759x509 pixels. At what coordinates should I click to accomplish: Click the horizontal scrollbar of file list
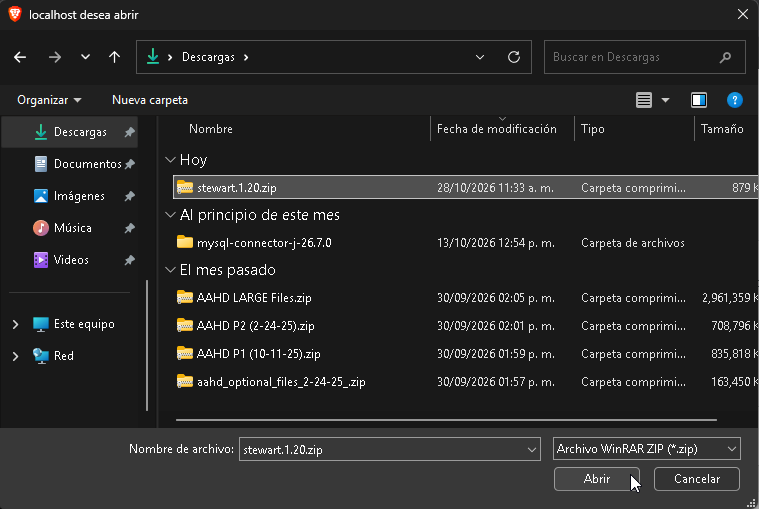coord(446,420)
